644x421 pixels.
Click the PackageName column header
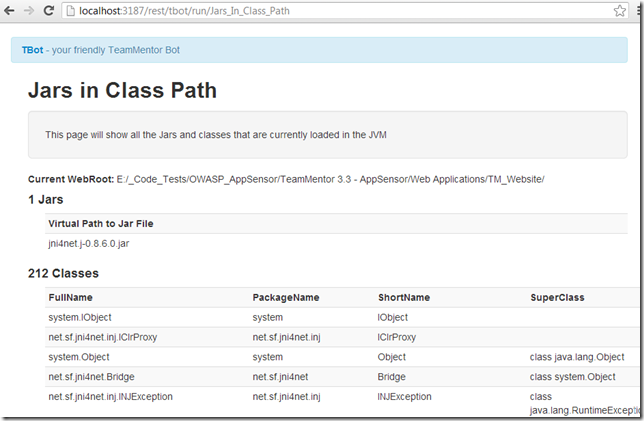tap(286, 297)
